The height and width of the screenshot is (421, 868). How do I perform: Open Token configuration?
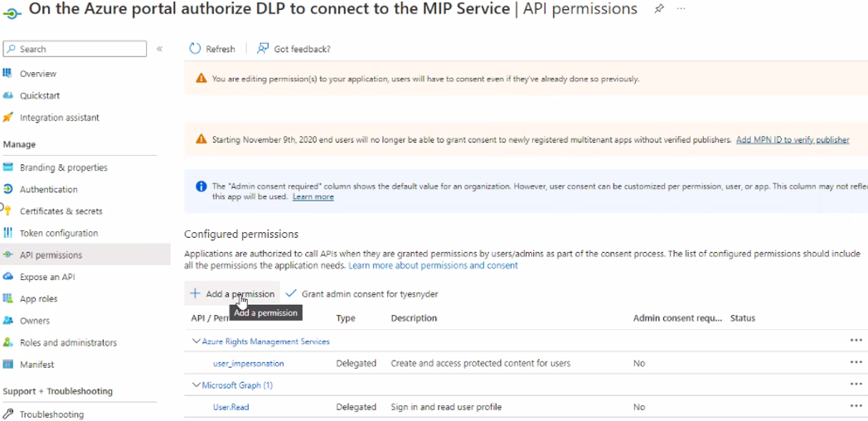(x=59, y=234)
